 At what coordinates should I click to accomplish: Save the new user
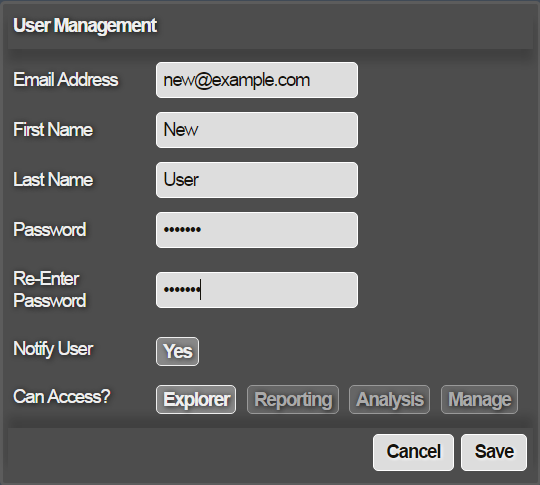click(494, 452)
